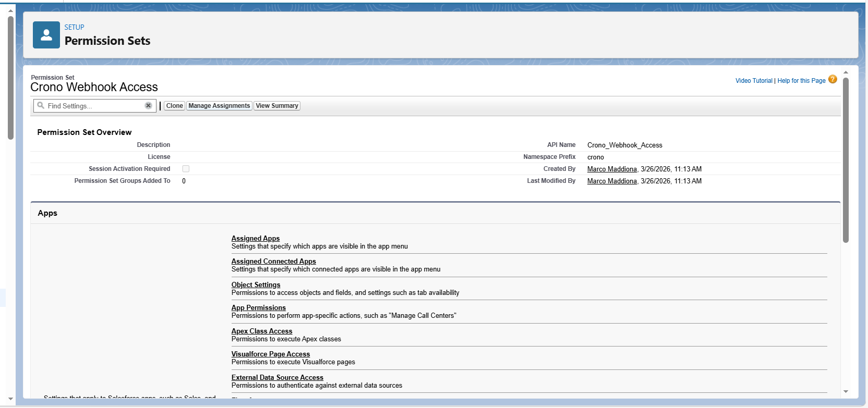This screenshot has height=408, width=868.
Task: Click in the Find Settings search box
Action: (94, 106)
